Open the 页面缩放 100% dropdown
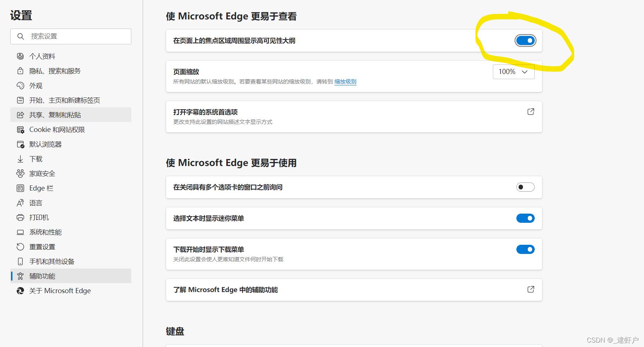Viewport: 644px width, 347px height. pos(513,72)
